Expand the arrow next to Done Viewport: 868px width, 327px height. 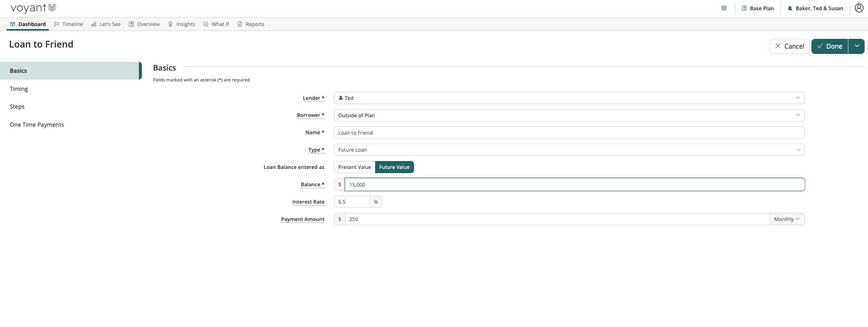point(857,46)
